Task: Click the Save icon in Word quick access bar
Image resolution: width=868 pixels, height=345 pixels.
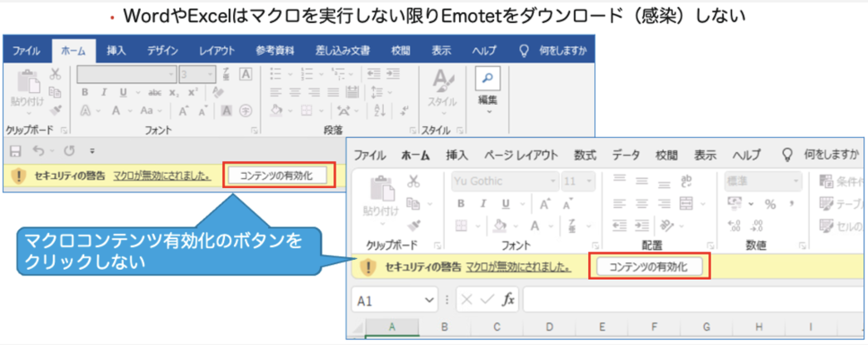Action: [15, 151]
